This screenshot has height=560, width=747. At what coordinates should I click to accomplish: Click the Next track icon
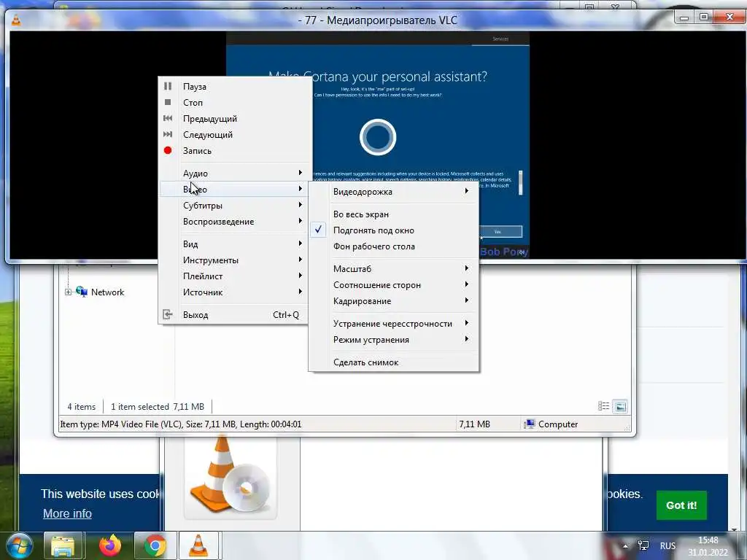click(168, 134)
